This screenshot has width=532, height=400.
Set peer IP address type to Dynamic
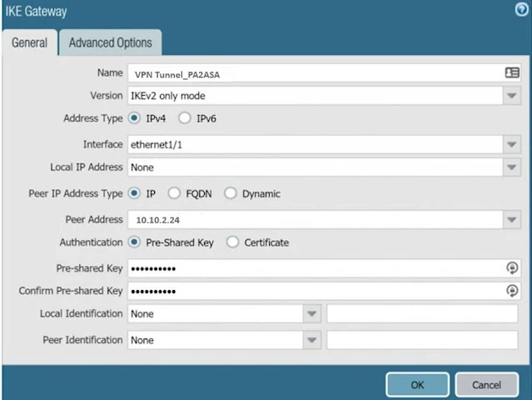231,193
